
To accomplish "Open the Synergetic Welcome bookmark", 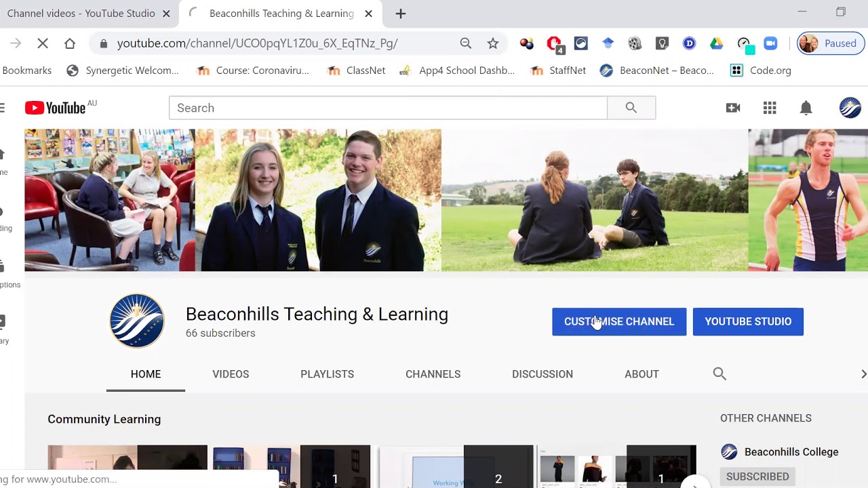I will pyautogui.click(x=123, y=70).
